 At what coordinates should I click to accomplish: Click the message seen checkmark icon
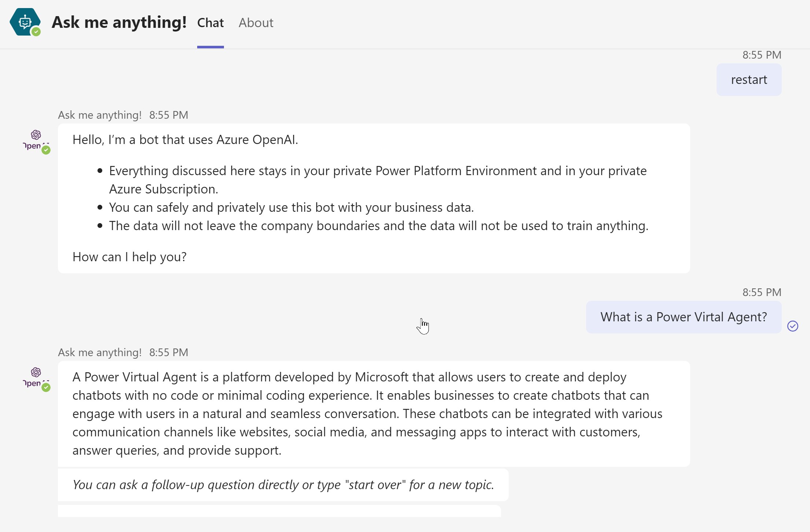(x=792, y=326)
